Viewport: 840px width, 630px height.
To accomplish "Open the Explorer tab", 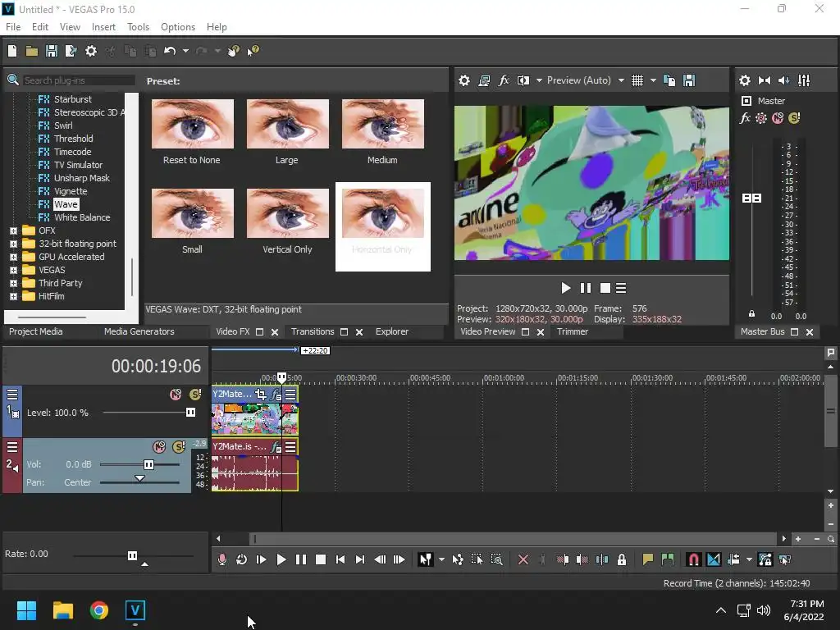I will click(x=391, y=331).
